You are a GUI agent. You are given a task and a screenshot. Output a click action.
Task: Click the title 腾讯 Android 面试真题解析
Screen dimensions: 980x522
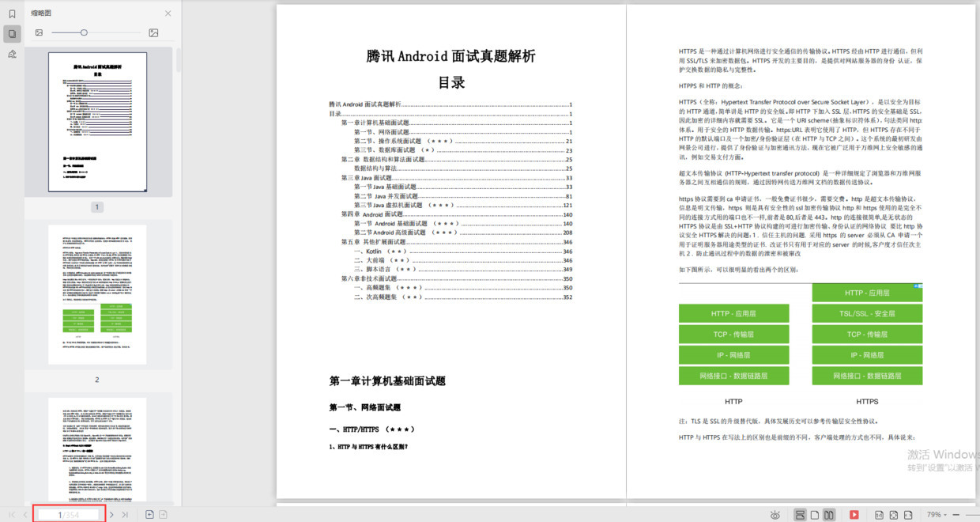(451, 56)
